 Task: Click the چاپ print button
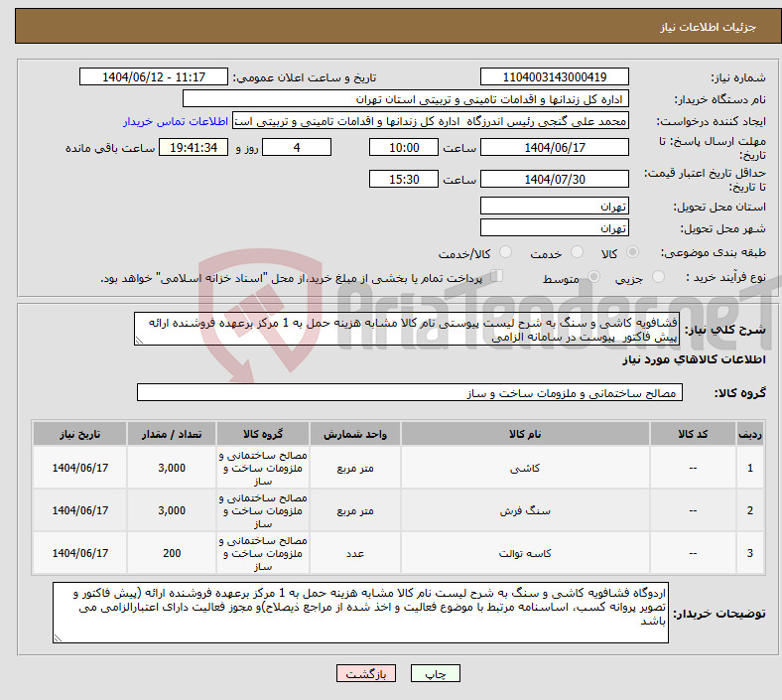pos(436,673)
